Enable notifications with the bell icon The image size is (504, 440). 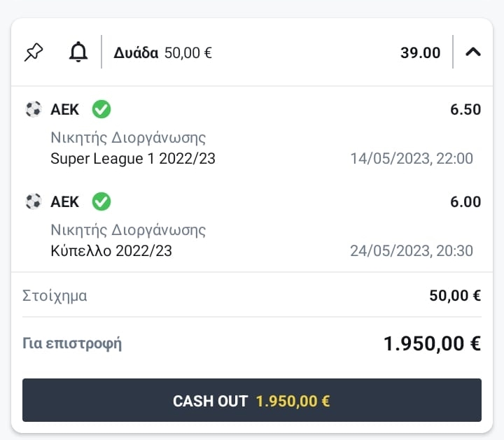click(x=78, y=52)
